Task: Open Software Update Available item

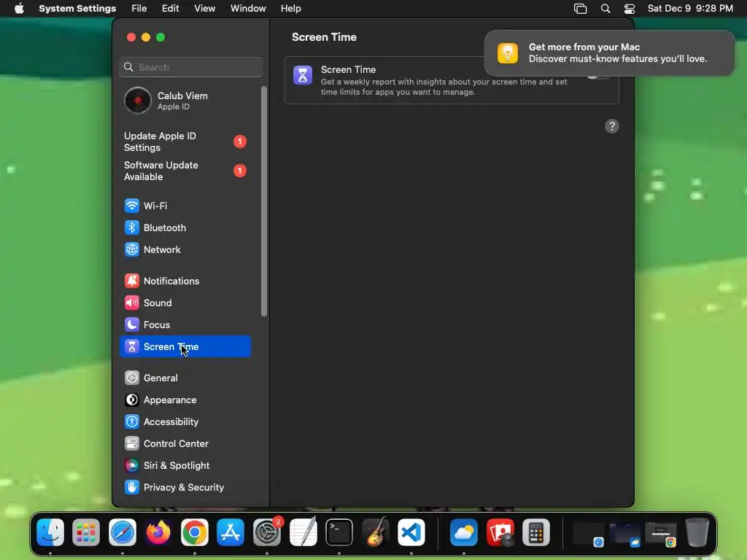Action: [x=185, y=171]
